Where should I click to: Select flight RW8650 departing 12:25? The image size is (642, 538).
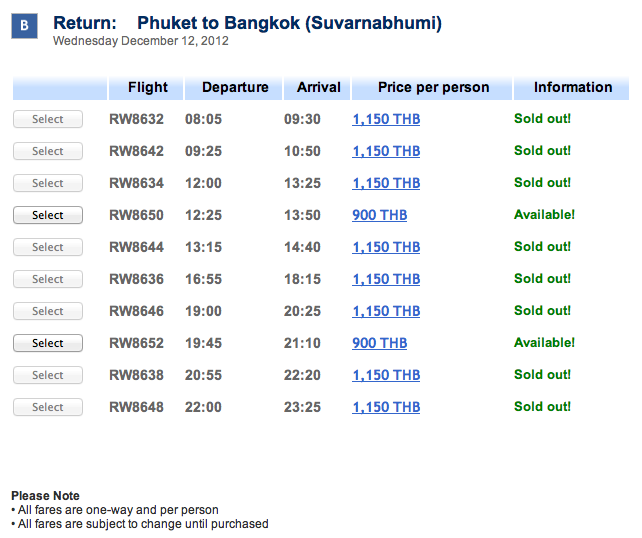click(x=48, y=215)
